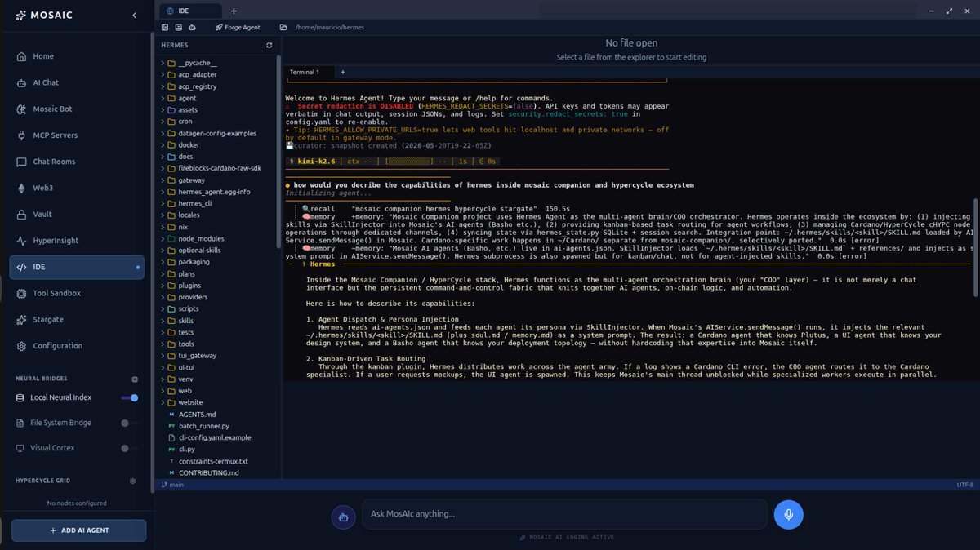Click the UTF-8 encoding status

964,485
